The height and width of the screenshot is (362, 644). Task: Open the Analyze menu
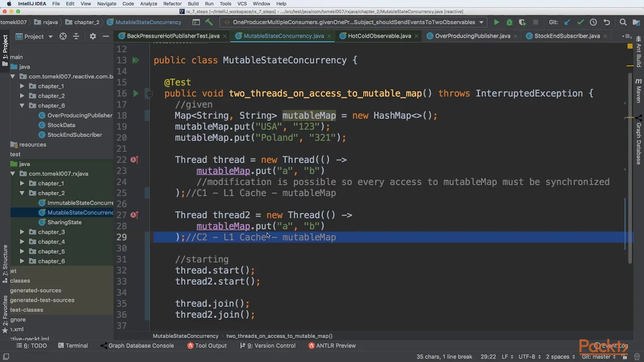[x=149, y=4]
